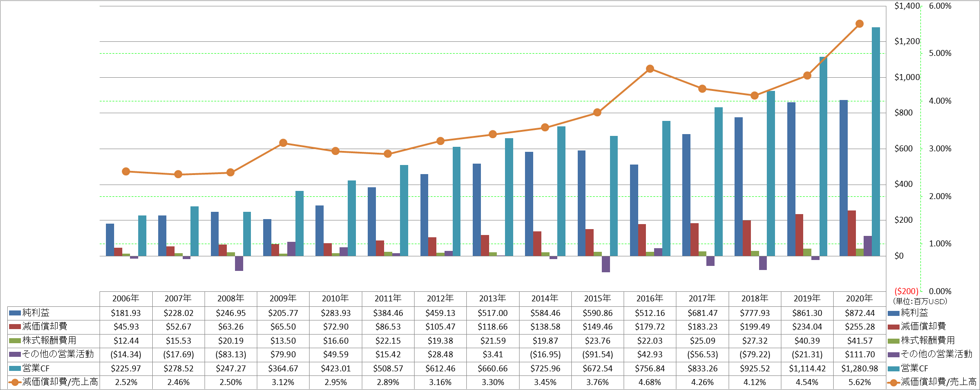Image resolution: width=980 pixels, height=390 pixels.
Task: Click the その他の営業活動 row label on the left
Action: click(58, 354)
